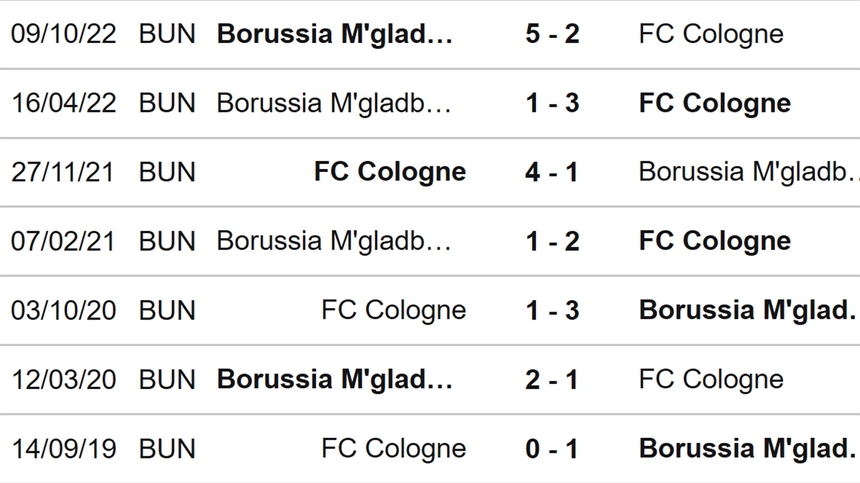Open the 0 - 1 score result
Image resolution: width=860 pixels, height=483 pixels.
(x=552, y=448)
